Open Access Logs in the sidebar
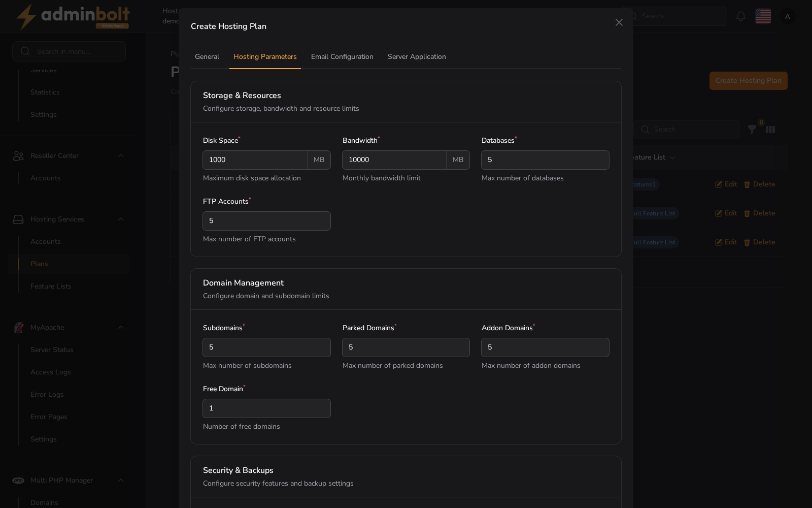The height and width of the screenshot is (508, 812). point(51,372)
